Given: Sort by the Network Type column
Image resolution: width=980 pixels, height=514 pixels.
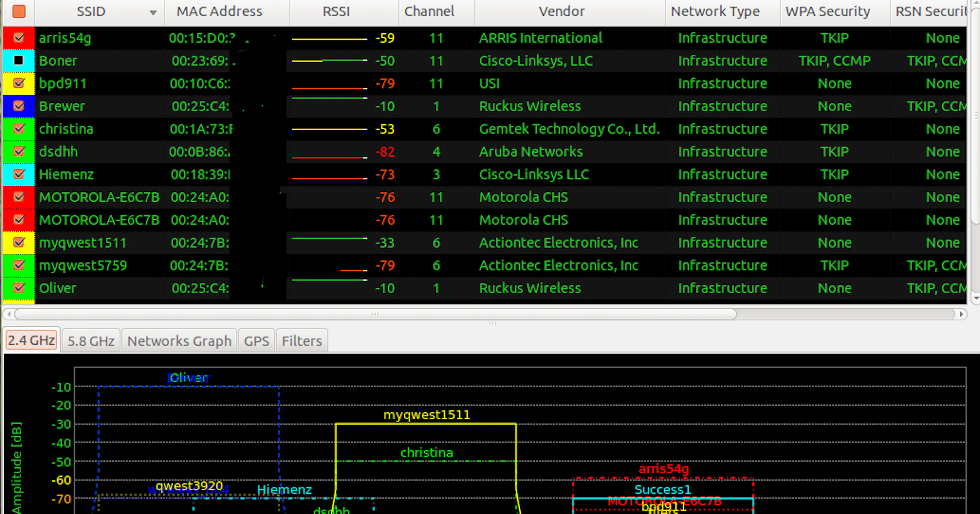Looking at the screenshot, I should pos(723,12).
